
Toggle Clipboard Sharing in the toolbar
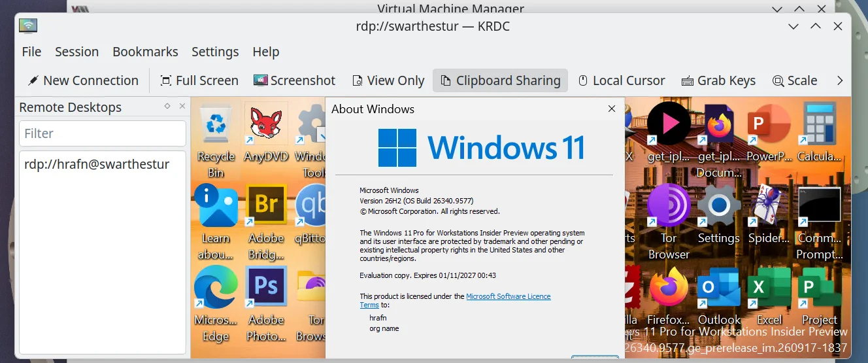click(x=500, y=80)
